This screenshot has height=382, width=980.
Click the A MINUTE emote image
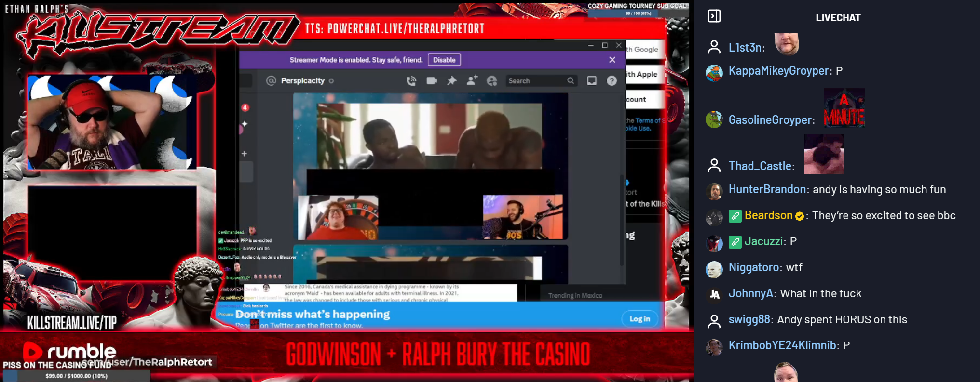tap(844, 107)
